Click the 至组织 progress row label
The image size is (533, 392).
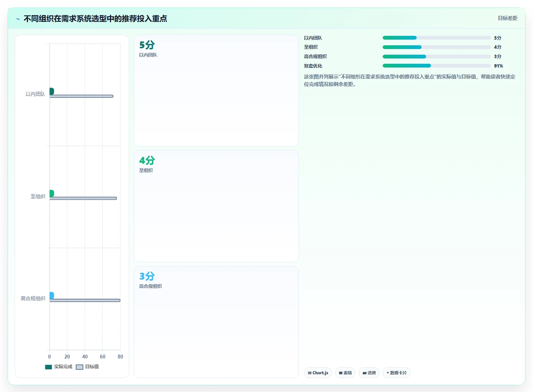[x=311, y=47]
